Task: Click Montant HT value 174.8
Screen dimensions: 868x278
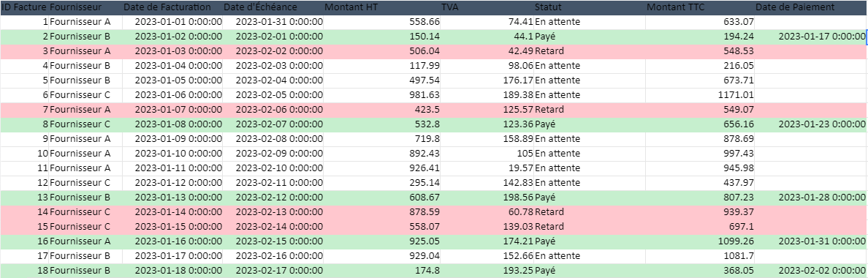Action: pos(382,270)
